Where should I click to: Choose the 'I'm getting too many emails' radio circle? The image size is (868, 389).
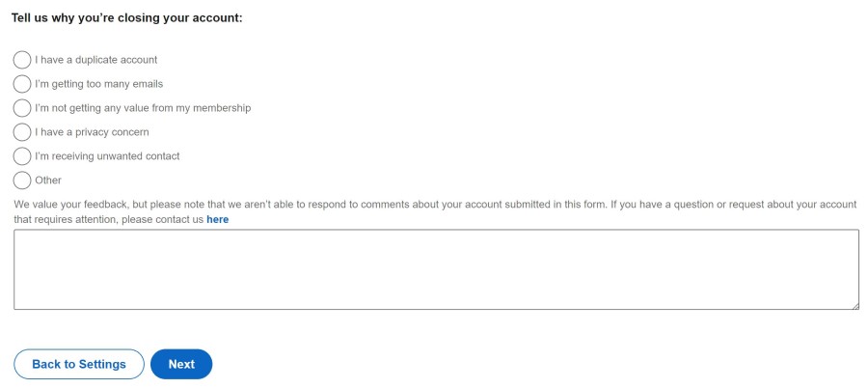22,84
